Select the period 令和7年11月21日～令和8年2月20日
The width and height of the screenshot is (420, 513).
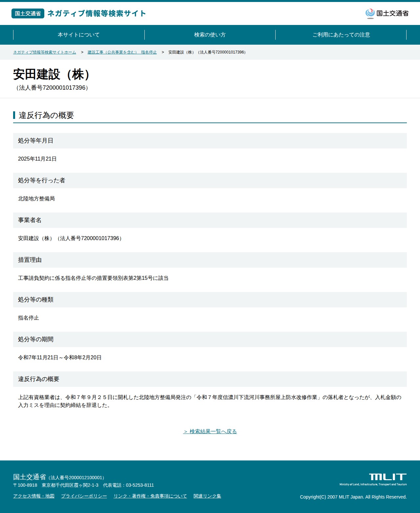click(x=60, y=358)
